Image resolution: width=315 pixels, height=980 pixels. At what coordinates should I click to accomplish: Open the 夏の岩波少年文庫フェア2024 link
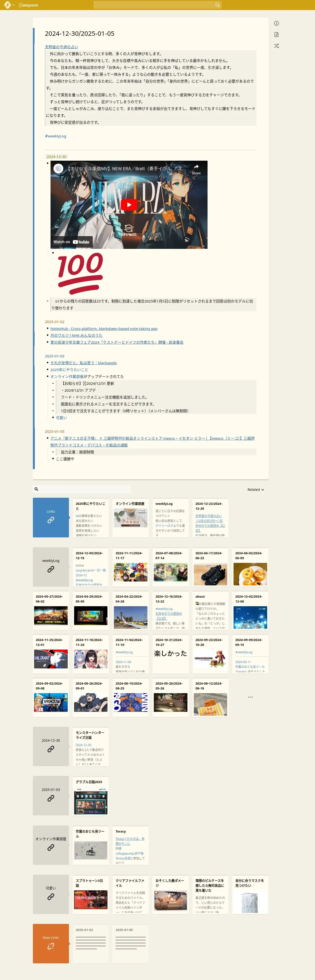pyautogui.click(x=117, y=342)
